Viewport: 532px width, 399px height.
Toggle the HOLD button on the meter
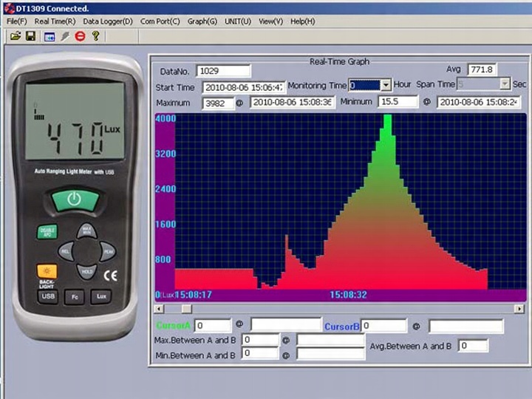86,271
